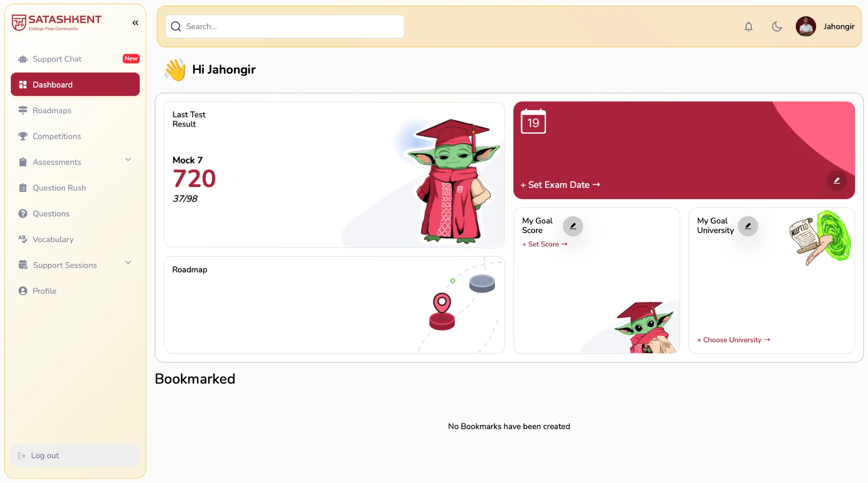Viewport: 868px width, 483px height.
Task: Click the Log out button
Action: coord(75,456)
